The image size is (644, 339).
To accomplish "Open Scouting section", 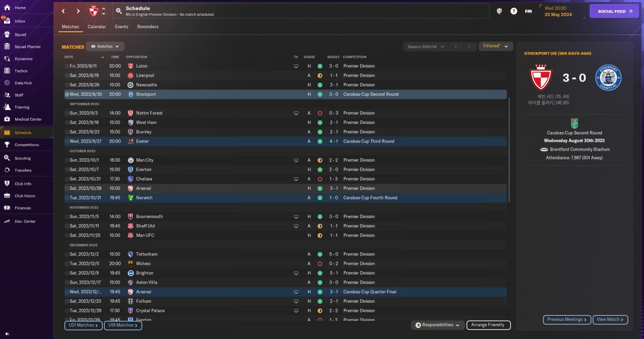I will [x=23, y=158].
